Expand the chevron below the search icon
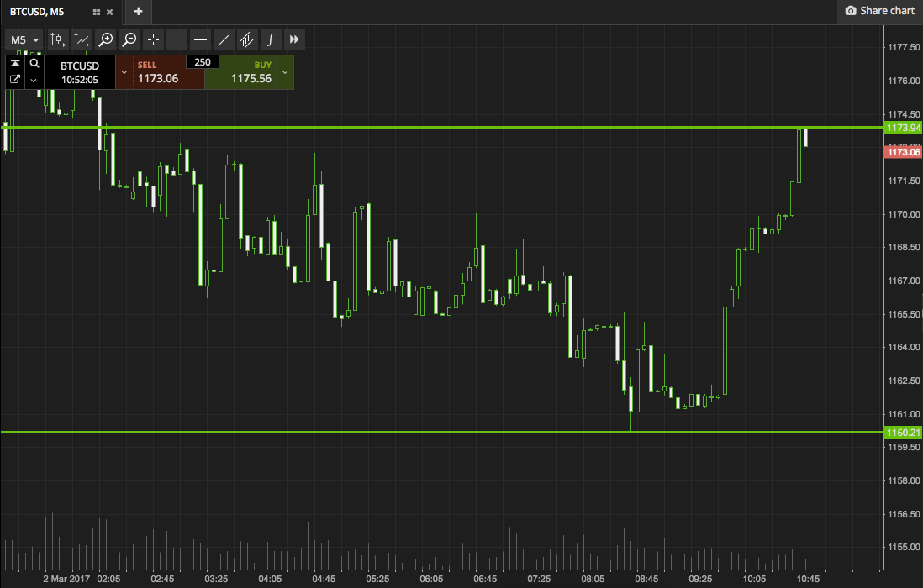Viewport: 923px width, 588px height. 34,80
